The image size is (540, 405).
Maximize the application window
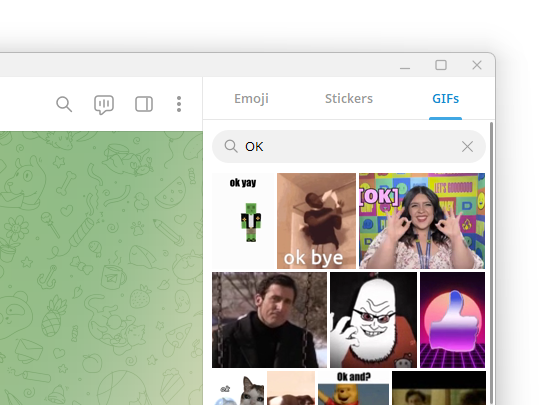click(x=441, y=65)
